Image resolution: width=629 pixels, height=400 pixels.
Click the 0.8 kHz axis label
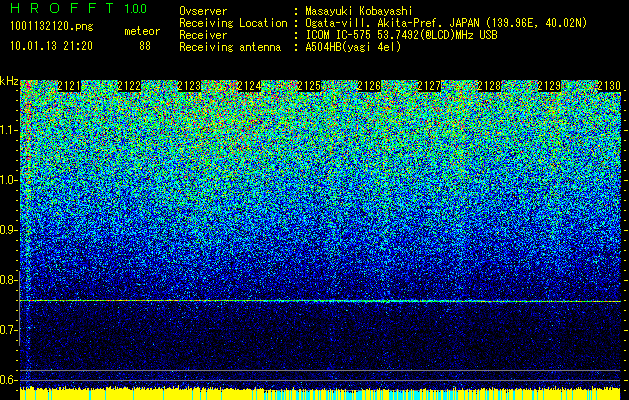pos(8,280)
